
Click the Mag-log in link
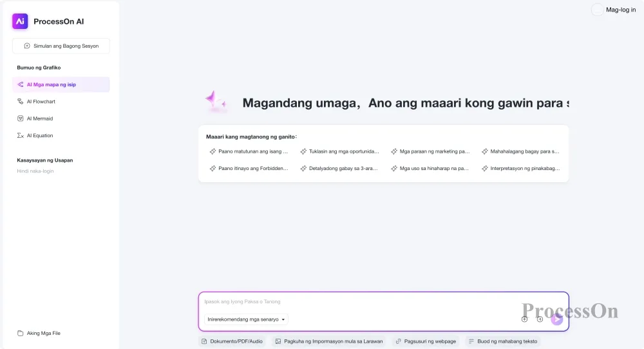[x=621, y=10]
